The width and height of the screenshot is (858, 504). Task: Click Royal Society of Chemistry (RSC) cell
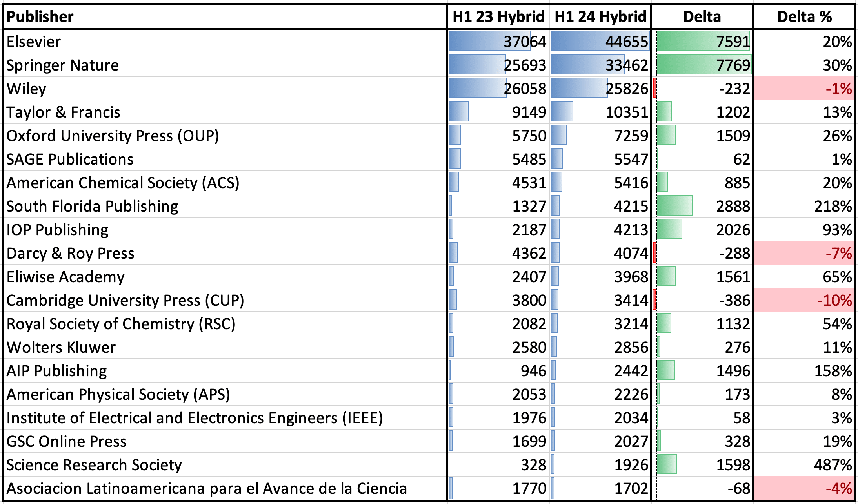pyautogui.click(x=225, y=323)
